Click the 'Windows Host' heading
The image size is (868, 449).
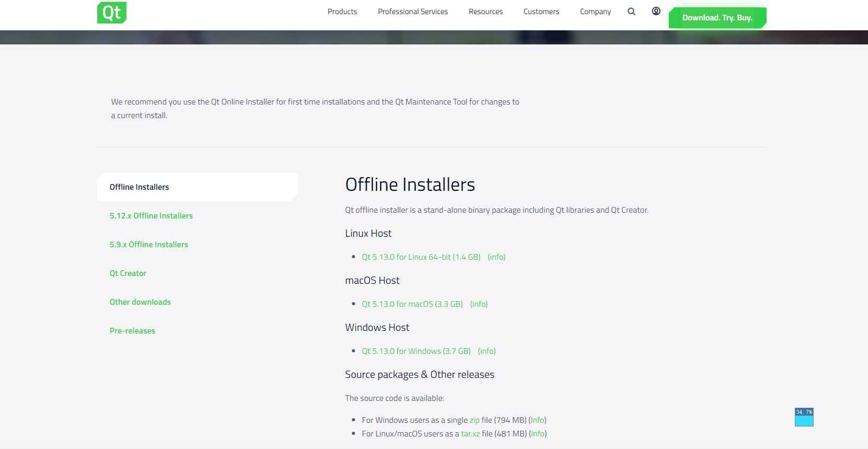377,328
